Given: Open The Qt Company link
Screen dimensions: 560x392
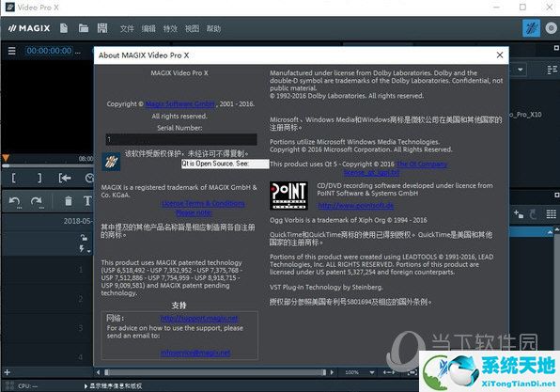Looking at the screenshot, I should coord(422,164).
